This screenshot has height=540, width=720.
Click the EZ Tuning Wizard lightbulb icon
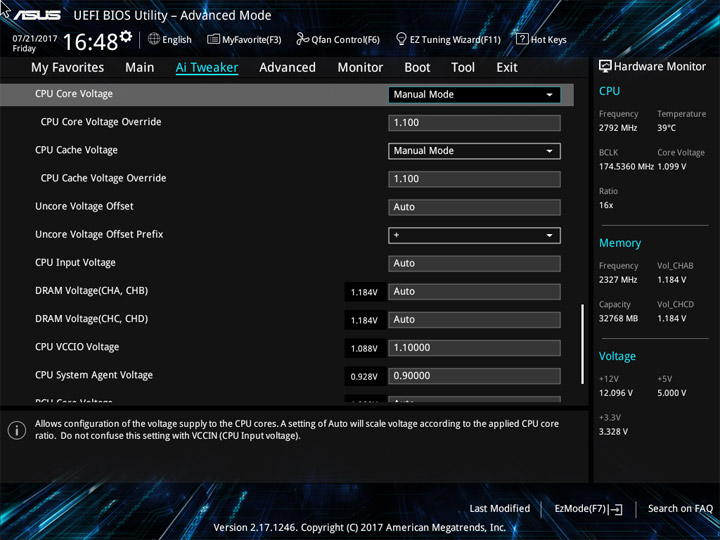pyautogui.click(x=401, y=39)
